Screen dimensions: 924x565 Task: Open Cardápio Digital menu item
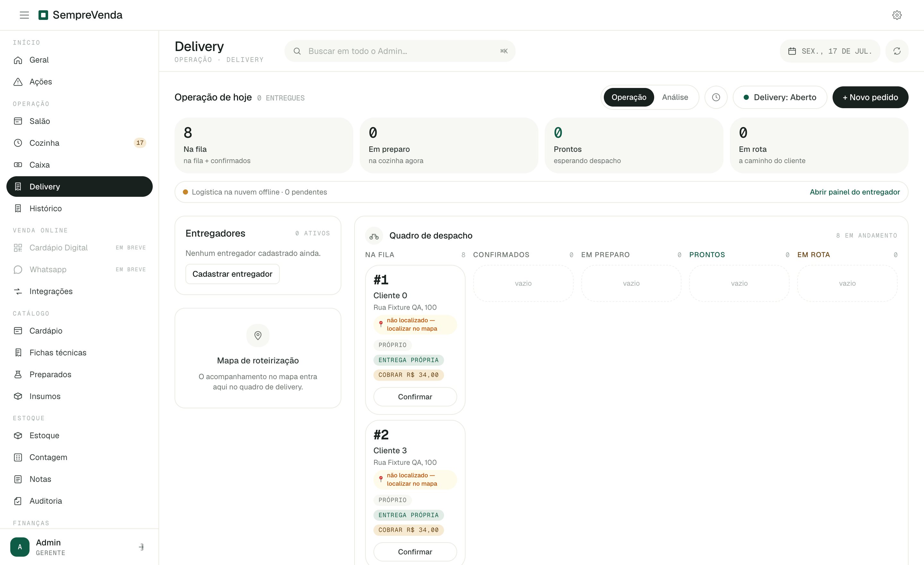[80, 248]
